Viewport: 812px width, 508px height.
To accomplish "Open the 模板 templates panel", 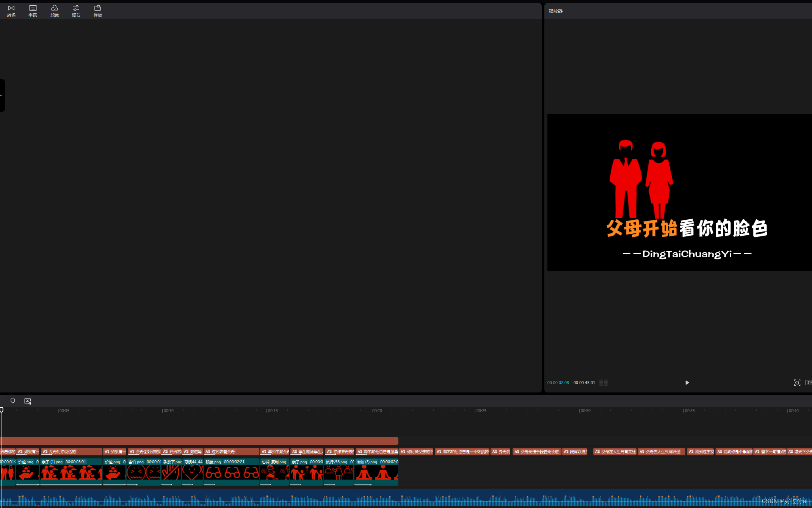I will click(x=97, y=11).
